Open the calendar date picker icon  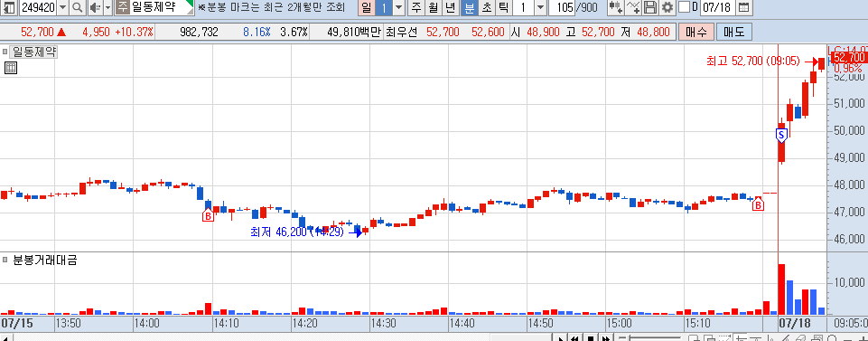pos(744,8)
